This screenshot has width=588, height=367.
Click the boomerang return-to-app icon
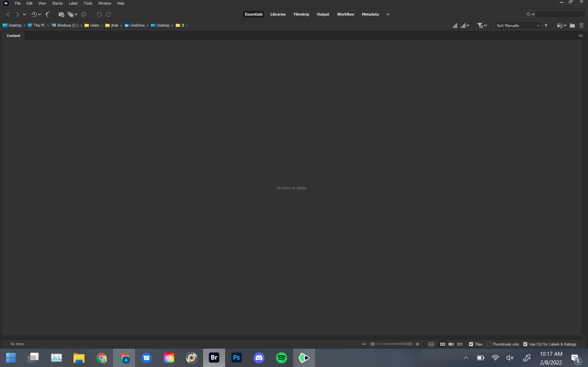(48, 14)
